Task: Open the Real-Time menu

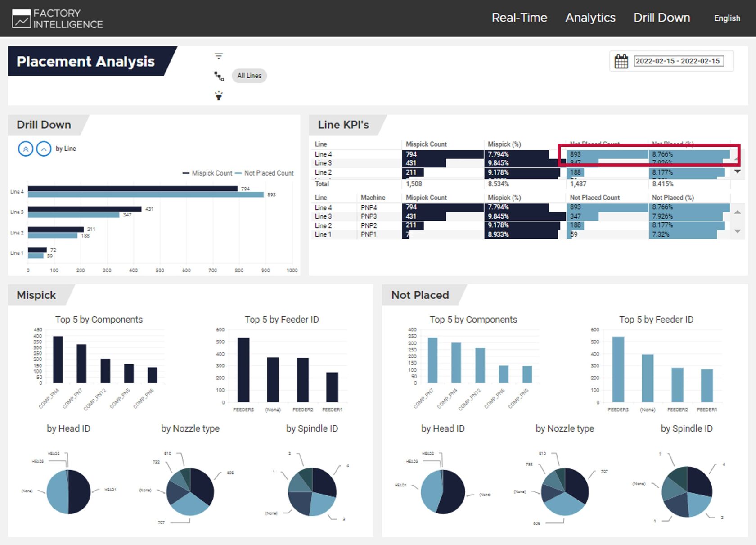Action: tap(519, 18)
